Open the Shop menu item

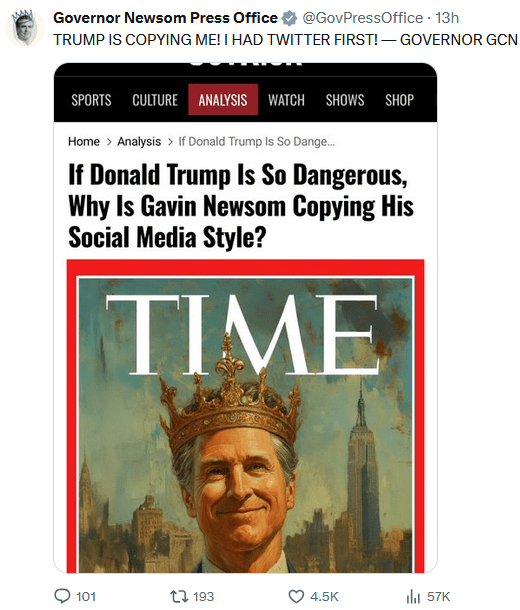point(399,100)
